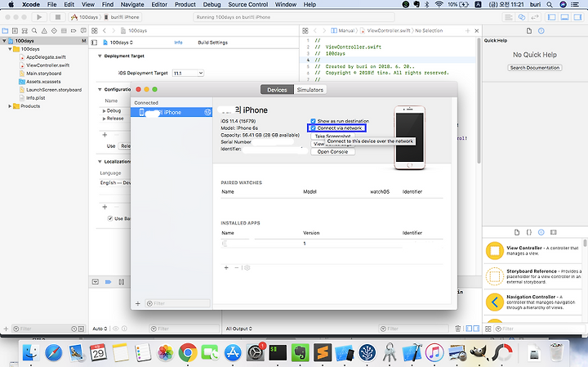Show the File inspector icon
Image resolution: width=588 pixels, height=367 pixels.
pyautogui.click(x=529, y=31)
